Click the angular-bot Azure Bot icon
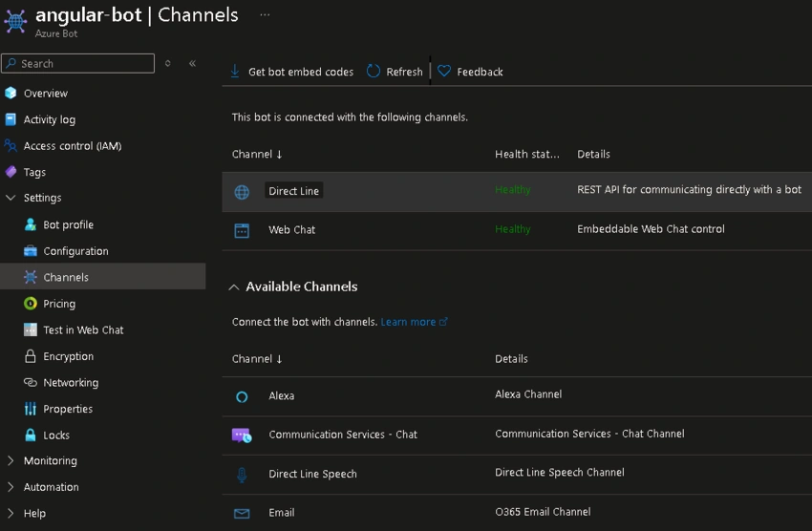The width and height of the screenshot is (812, 531). click(15, 21)
